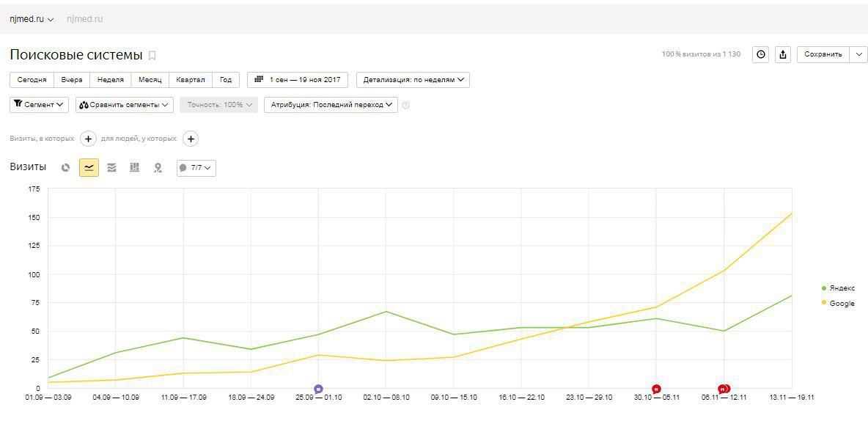Image resolution: width=868 pixels, height=421 pixels.
Task: Select the Месяц period tab
Action: coord(150,80)
